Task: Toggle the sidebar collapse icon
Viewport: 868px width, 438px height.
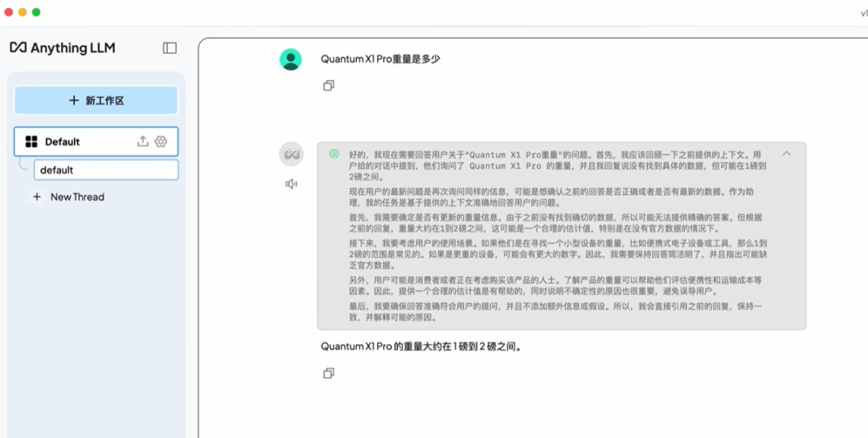Action: [x=170, y=48]
